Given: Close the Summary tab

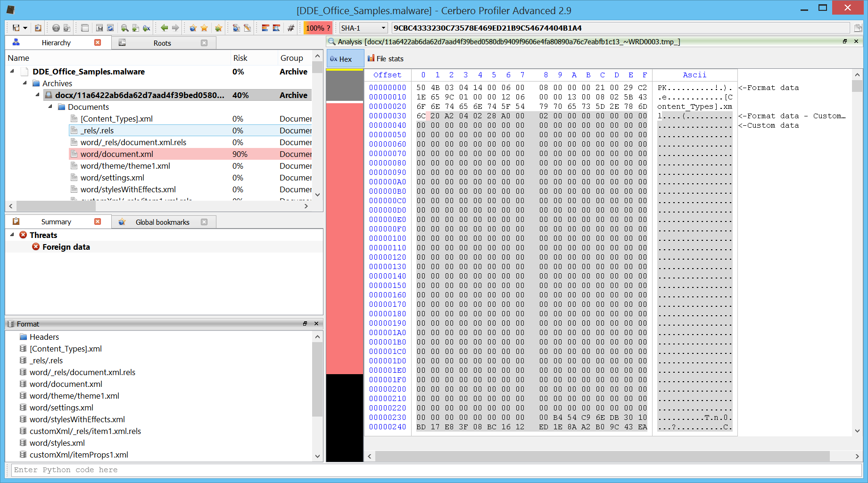Looking at the screenshot, I should pyautogui.click(x=98, y=221).
